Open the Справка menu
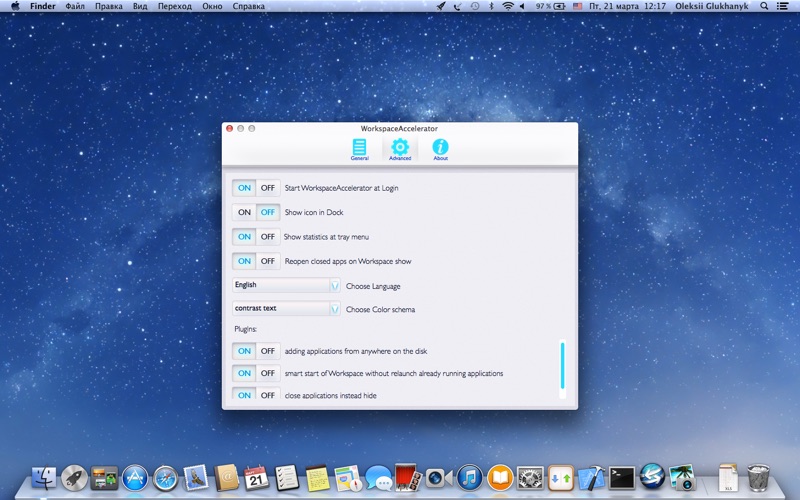The image size is (800, 500). point(248,6)
